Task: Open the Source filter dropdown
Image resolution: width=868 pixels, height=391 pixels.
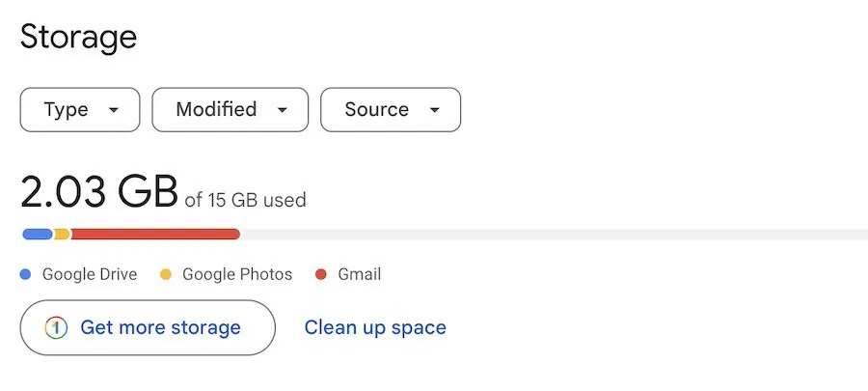Action: [x=391, y=110]
